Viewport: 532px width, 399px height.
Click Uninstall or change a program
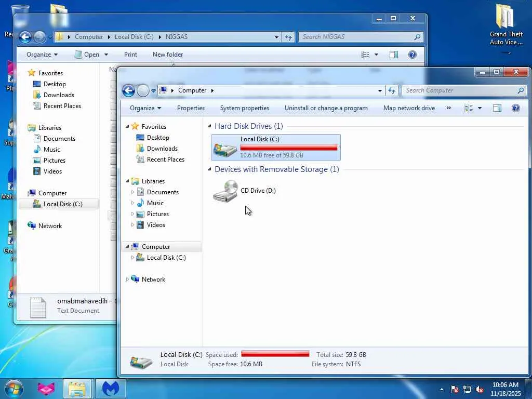326,108
